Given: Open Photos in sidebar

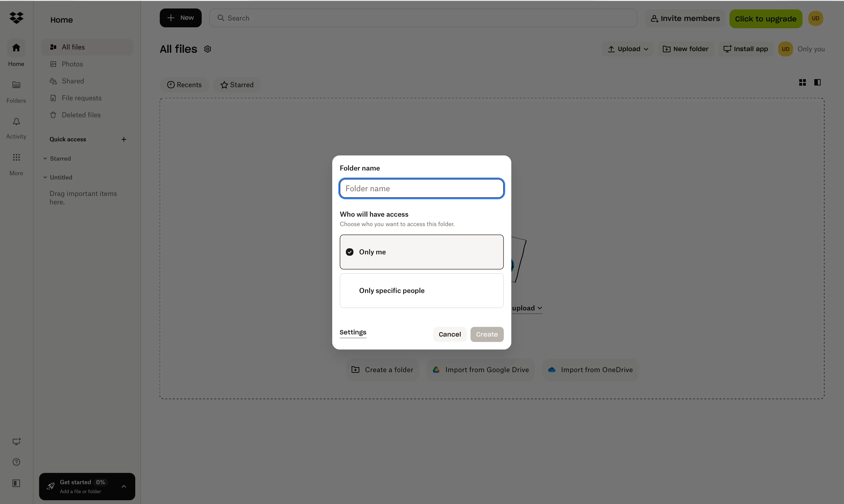Looking at the screenshot, I should [87, 64].
